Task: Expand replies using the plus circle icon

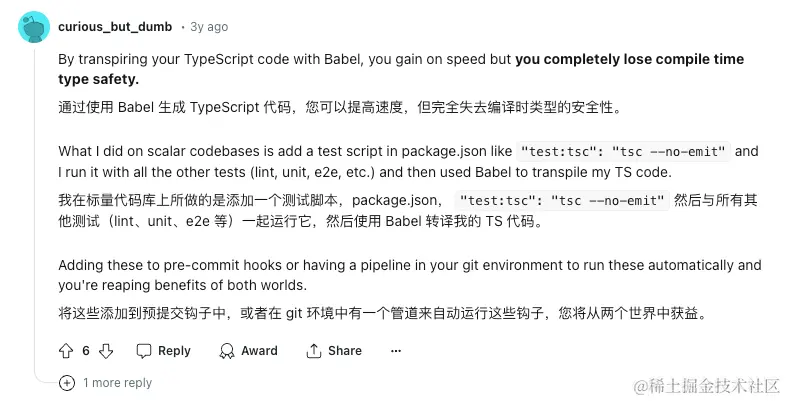Action: pos(67,382)
